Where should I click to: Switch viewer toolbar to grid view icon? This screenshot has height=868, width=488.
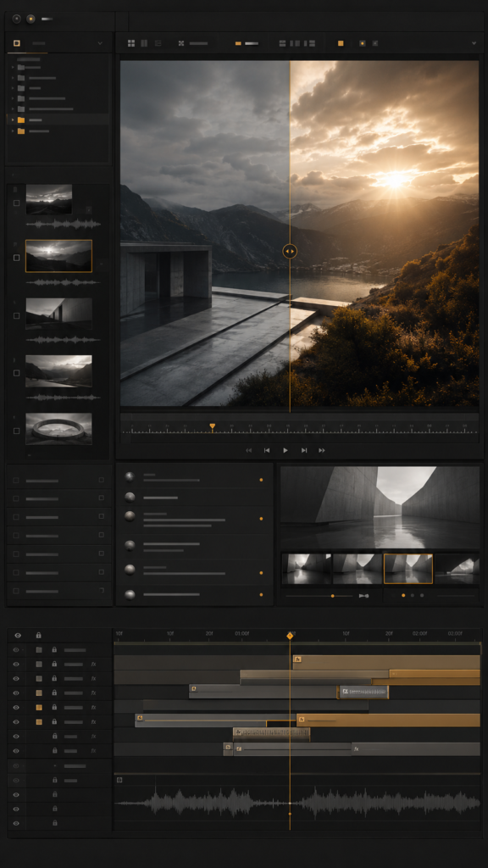(x=131, y=43)
